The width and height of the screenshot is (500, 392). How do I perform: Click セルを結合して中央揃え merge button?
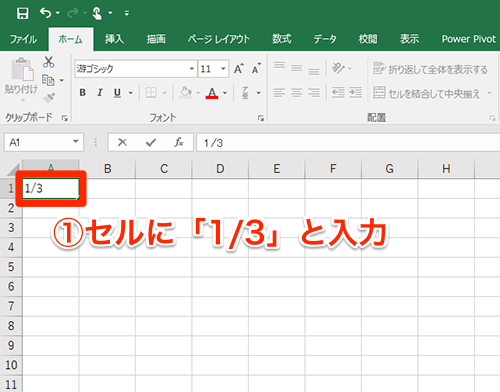[x=427, y=93]
